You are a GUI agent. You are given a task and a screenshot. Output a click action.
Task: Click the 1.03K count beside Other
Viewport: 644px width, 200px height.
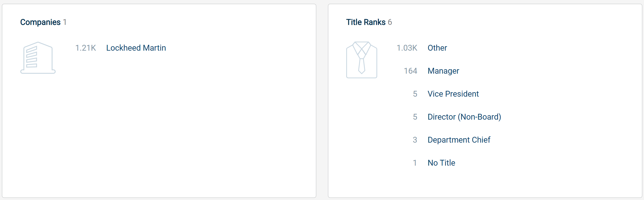click(x=407, y=48)
